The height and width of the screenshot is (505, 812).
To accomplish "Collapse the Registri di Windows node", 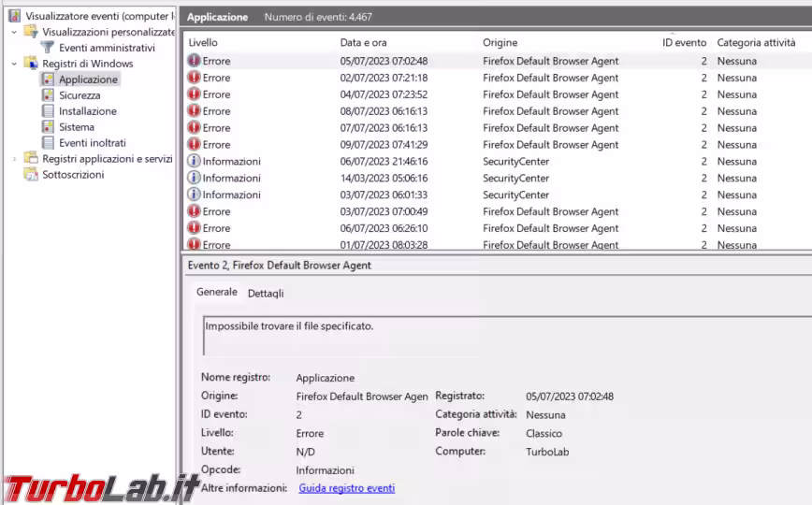I will [14, 64].
